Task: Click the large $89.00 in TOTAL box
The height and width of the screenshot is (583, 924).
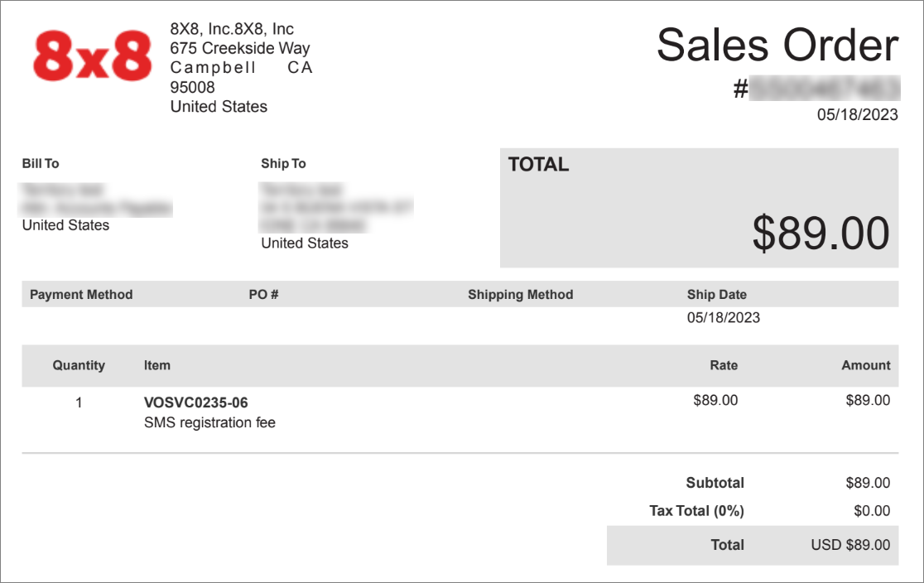Action: coord(821,233)
